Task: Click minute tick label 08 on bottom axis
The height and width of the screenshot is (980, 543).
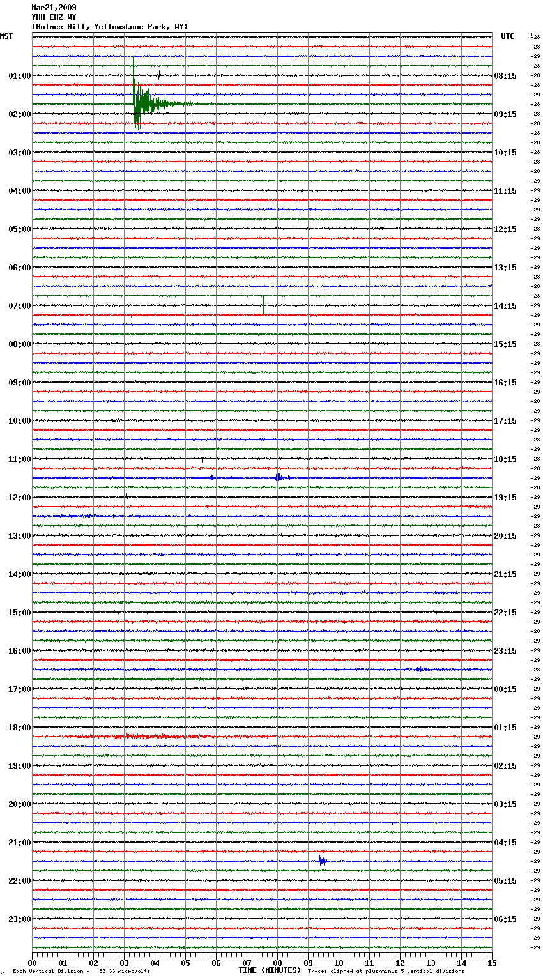Action: pos(277,963)
